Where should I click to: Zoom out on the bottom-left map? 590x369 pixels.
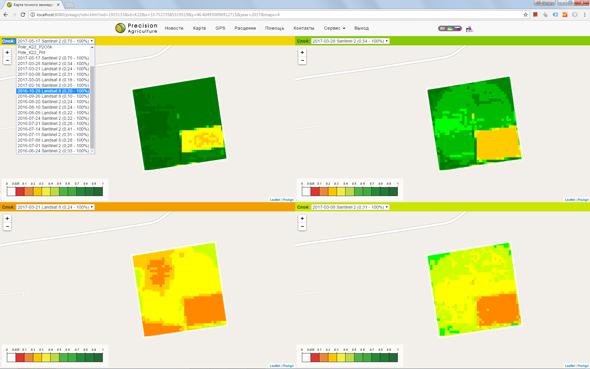coord(7,226)
